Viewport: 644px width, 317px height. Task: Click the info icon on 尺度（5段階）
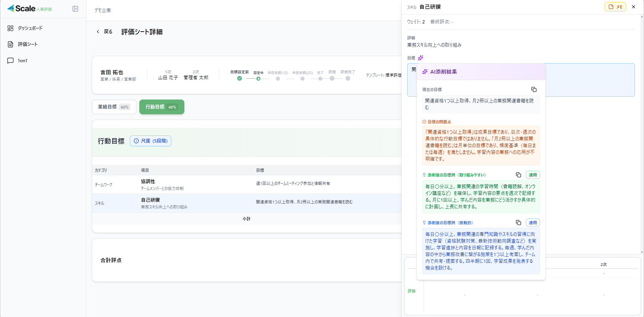point(136,141)
